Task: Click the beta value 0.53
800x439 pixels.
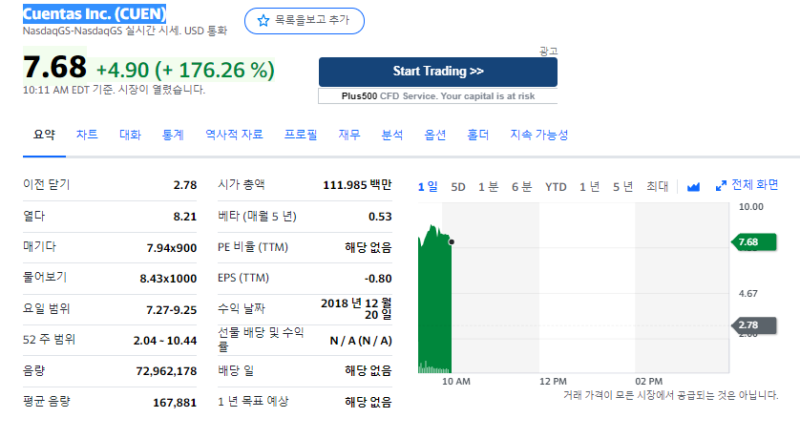Action: tap(380, 217)
